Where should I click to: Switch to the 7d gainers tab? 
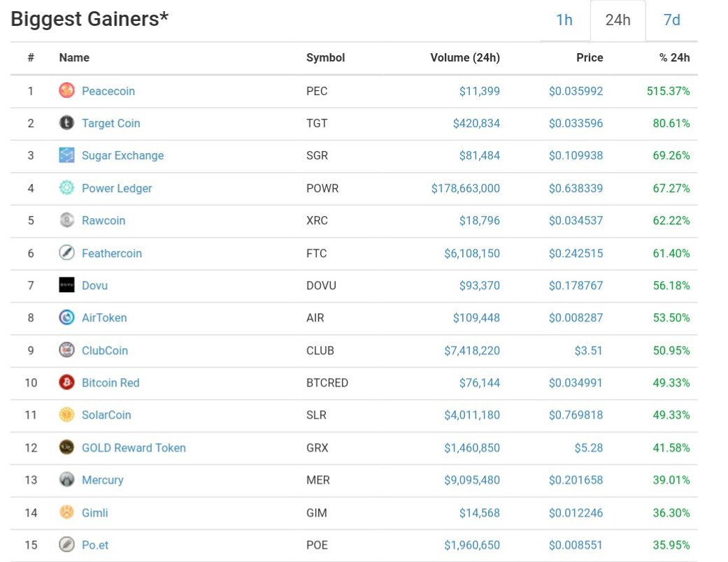pyautogui.click(x=671, y=20)
